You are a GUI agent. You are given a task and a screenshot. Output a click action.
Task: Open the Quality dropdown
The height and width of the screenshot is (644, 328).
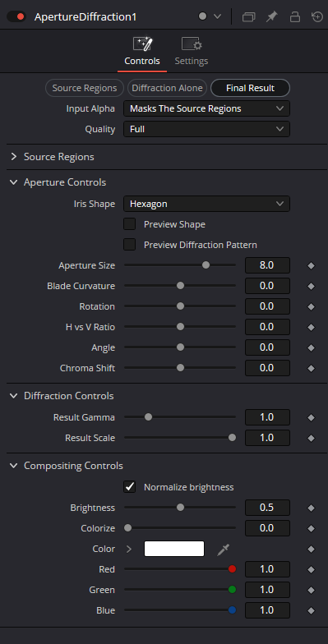coord(207,129)
